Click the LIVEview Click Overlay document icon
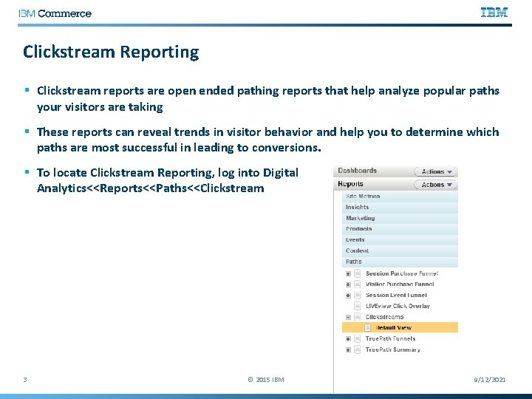 point(358,306)
